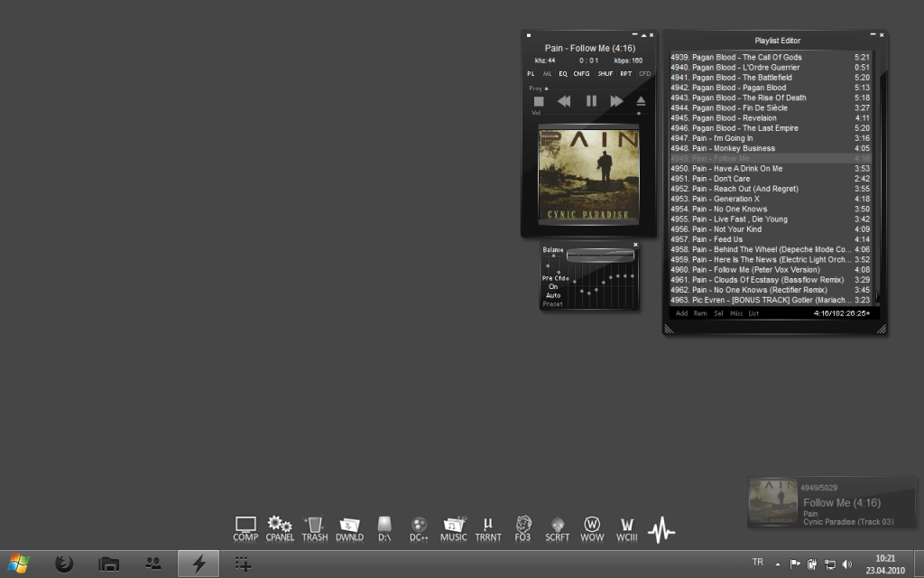This screenshot has height=578, width=924.
Task: Launch SCRFT from the dock
Action: coord(557,529)
